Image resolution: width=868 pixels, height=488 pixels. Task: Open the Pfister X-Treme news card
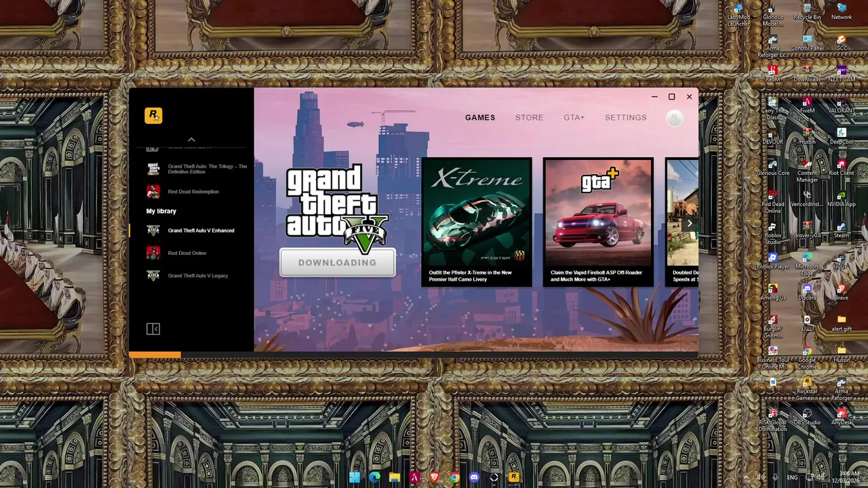pyautogui.click(x=477, y=222)
